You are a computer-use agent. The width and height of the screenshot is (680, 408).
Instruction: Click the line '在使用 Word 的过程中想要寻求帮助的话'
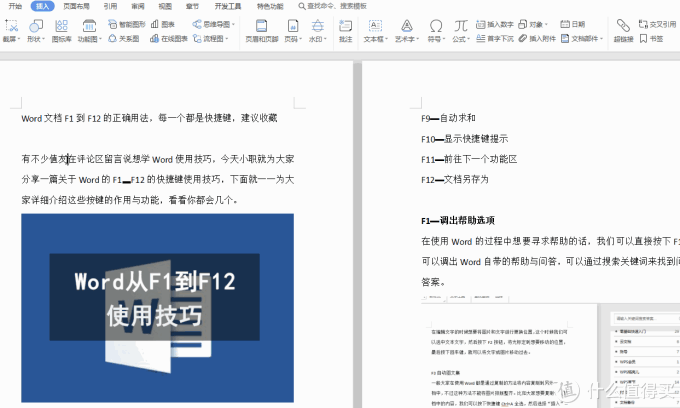[x=550, y=241]
